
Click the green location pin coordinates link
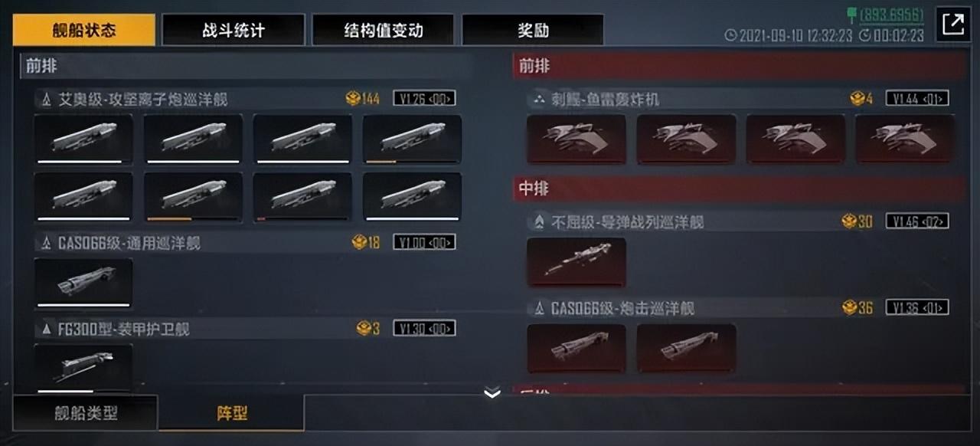(885, 15)
